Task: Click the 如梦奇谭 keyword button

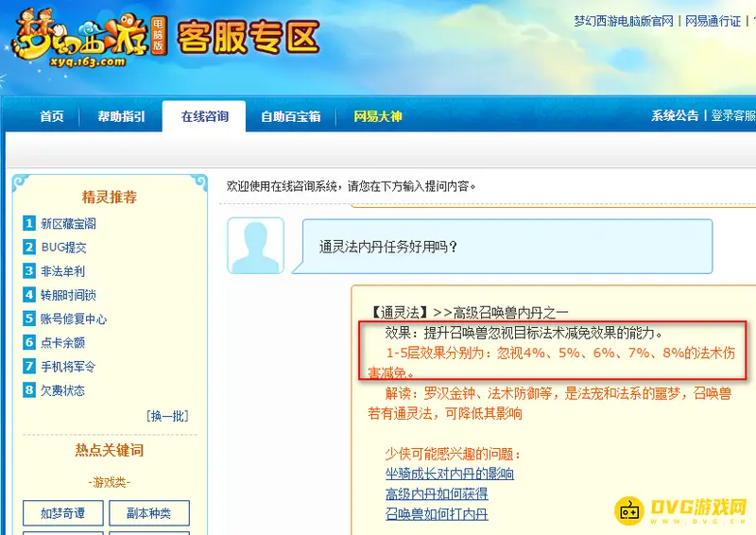Action: [x=63, y=513]
